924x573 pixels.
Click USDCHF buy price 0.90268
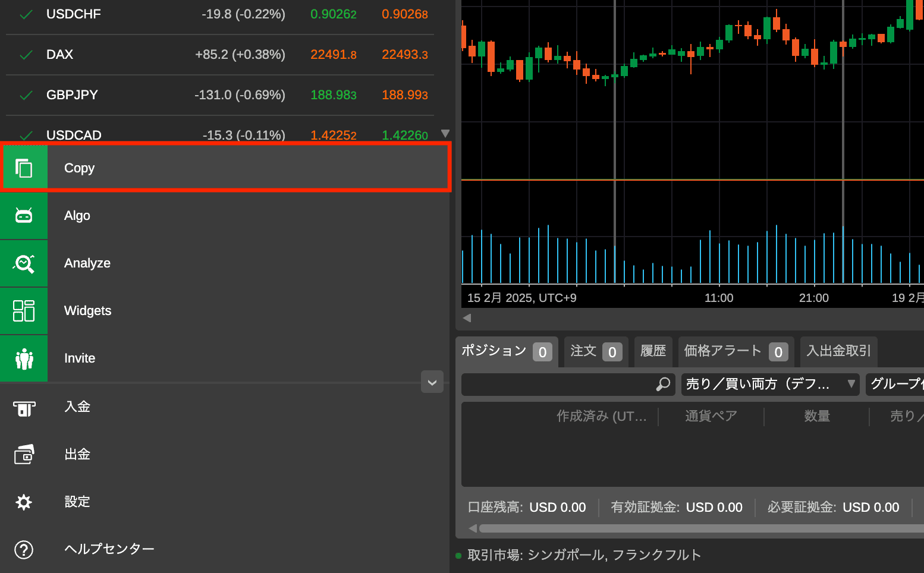[405, 14]
